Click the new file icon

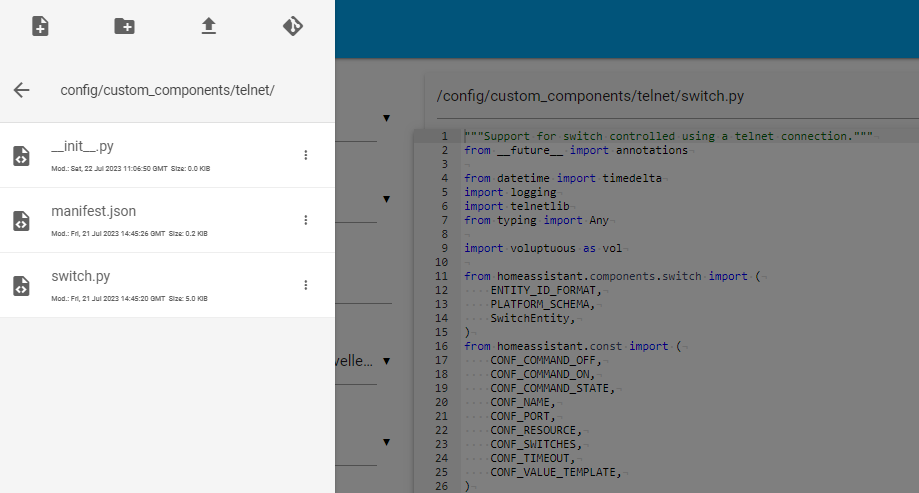(40, 26)
